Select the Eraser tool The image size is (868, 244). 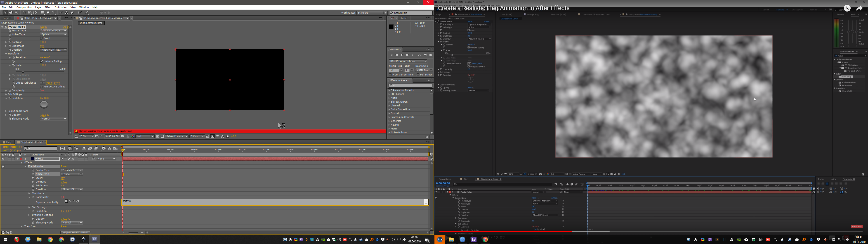[72, 12]
